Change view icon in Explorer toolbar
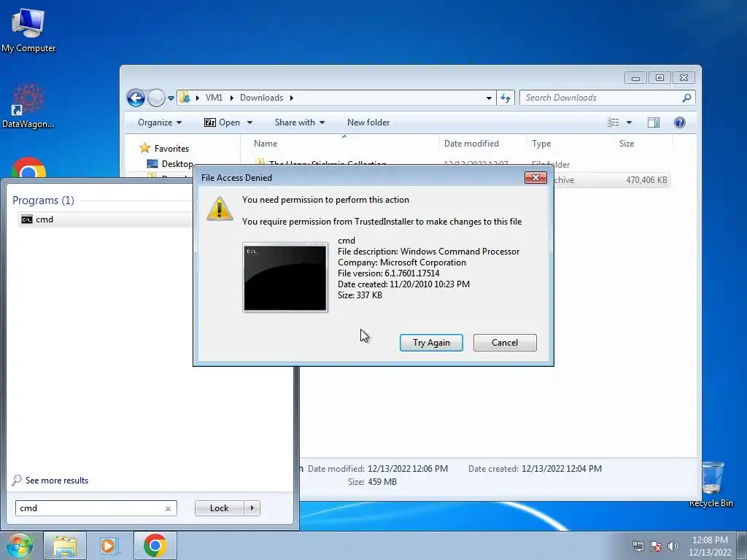The image size is (747, 560). [x=613, y=122]
